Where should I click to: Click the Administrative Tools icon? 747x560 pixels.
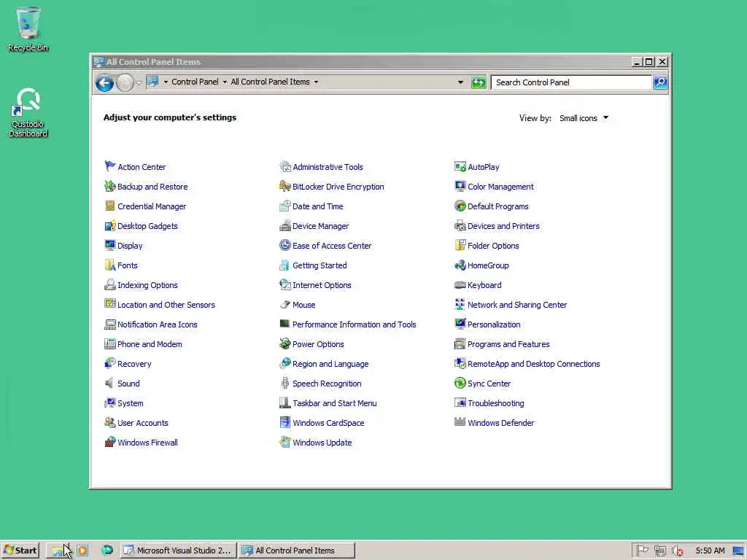coord(285,166)
